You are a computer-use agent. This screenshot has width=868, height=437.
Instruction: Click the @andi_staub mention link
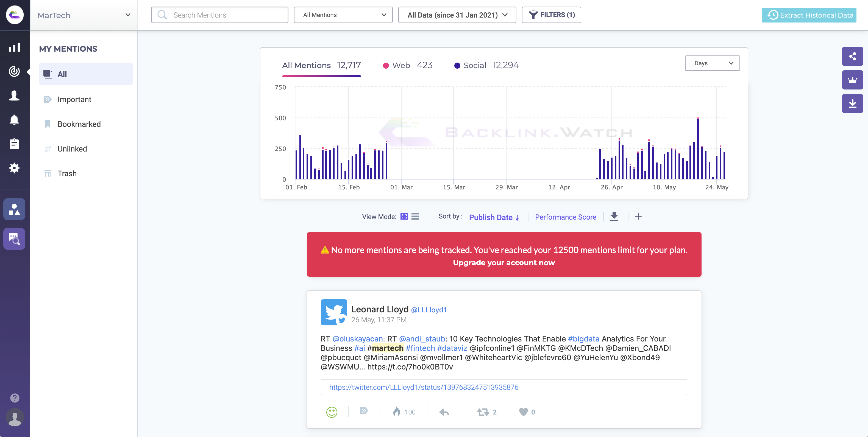[422, 339]
